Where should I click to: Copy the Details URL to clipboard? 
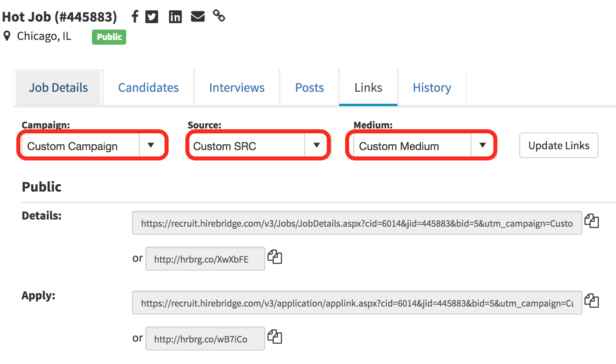[x=592, y=222]
